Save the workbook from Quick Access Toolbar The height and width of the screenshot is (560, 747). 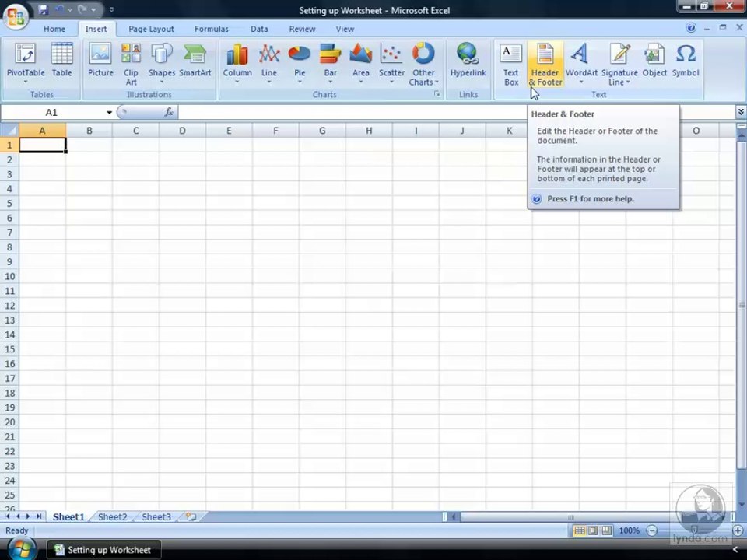(x=44, y=9)
